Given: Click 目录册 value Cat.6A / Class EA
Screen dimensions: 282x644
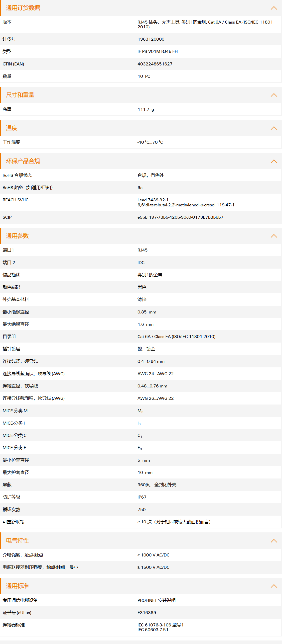Looking at the screenshot, I should click(176, 337).
